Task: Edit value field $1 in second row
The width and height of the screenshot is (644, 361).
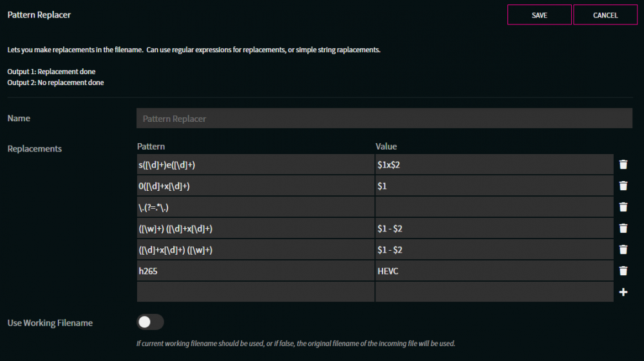Action: pyautogui.click(x=495, y=186)
